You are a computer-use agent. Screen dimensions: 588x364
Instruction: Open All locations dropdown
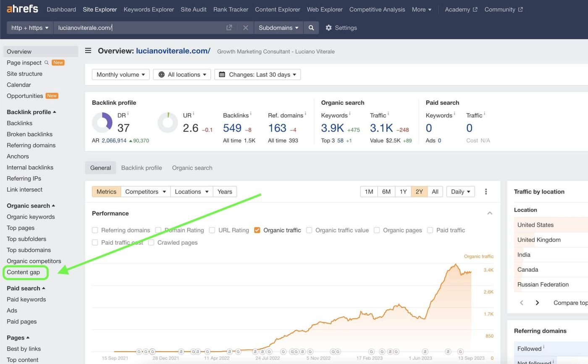(x=182, y=74)
